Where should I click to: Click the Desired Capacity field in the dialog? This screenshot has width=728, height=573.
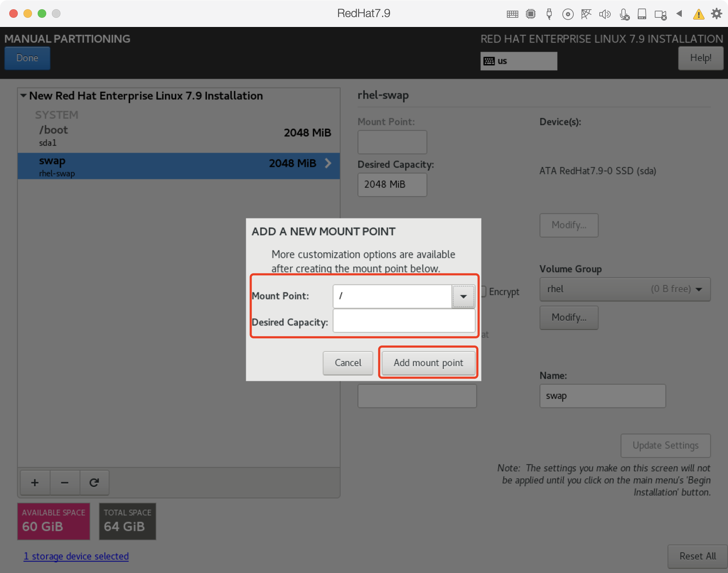coord(403,321)
